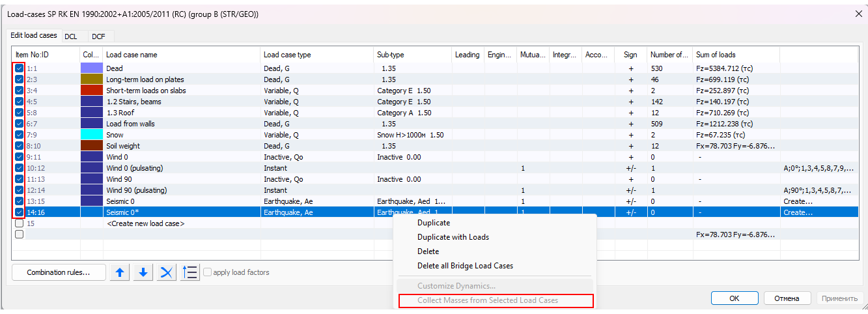This screenshot has height=314, width=868.
Task: Switch to the DCL tab
Action: [70, 36]
